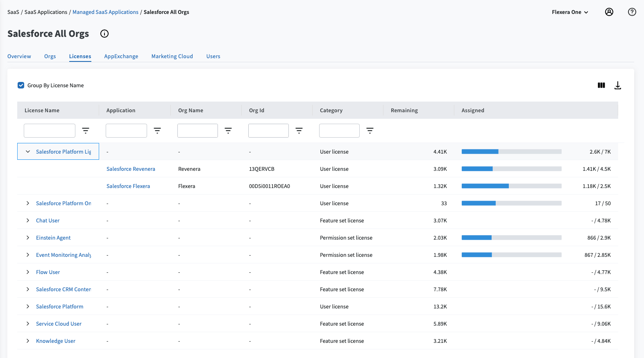This screenshot has width=644, height=358.
Task: Click filter icon for Org Id column
Action: pyautogui.click(x=299, y=131)
